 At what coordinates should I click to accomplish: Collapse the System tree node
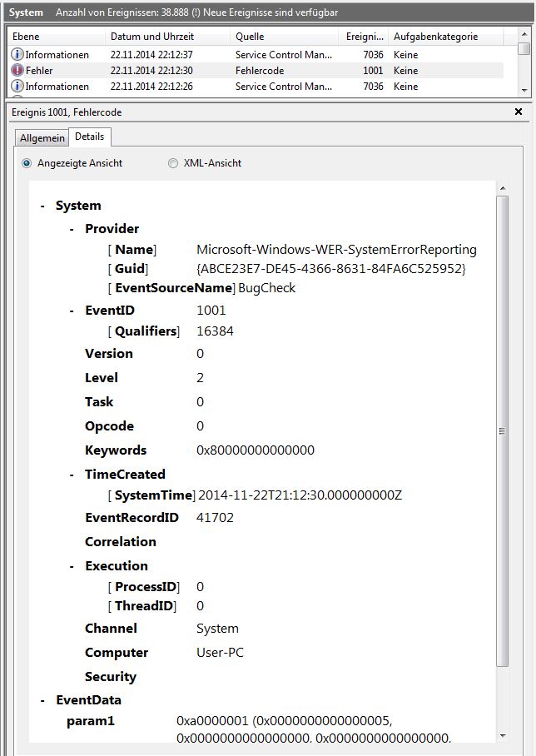[42, 206]
